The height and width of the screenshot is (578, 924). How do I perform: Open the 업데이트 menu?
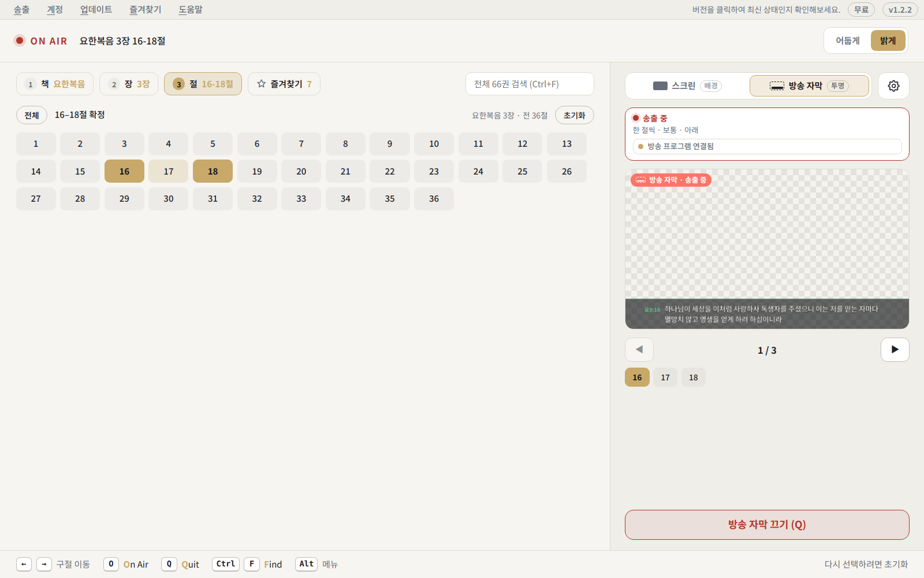point(96,9)
